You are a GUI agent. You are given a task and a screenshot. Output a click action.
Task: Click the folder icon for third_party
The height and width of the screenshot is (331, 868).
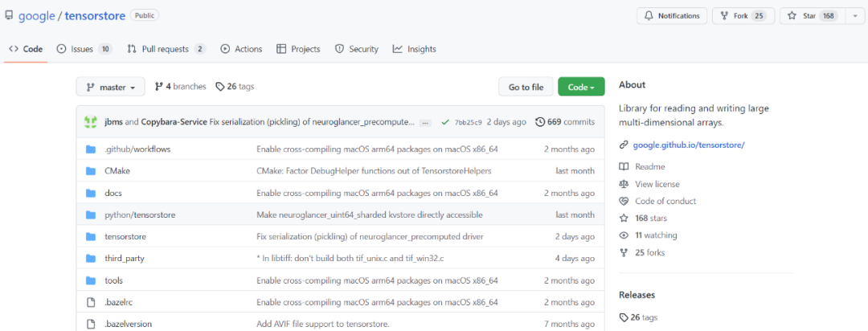tap(92, 259)
